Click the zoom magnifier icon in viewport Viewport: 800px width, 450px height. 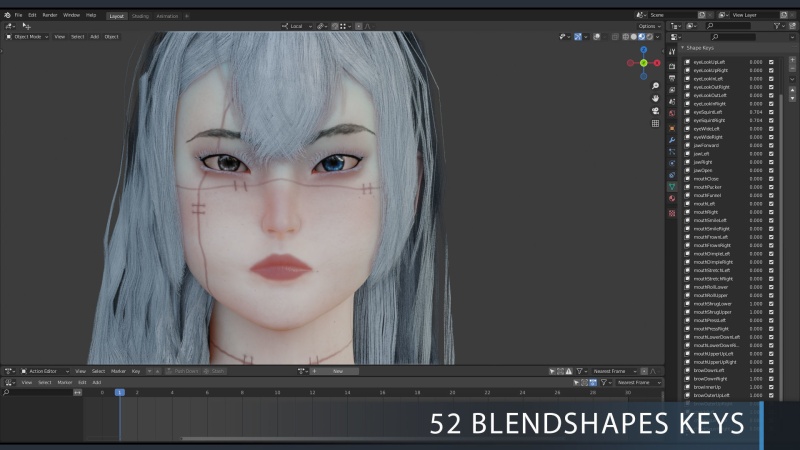click(655, 85)
